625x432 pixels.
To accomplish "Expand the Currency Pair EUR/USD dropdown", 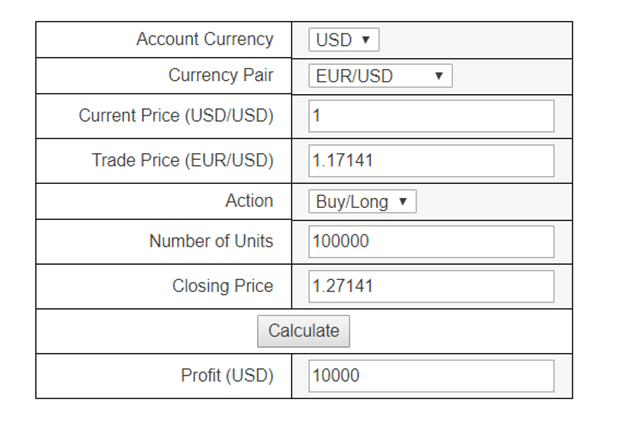I will (x=380, y=76).
